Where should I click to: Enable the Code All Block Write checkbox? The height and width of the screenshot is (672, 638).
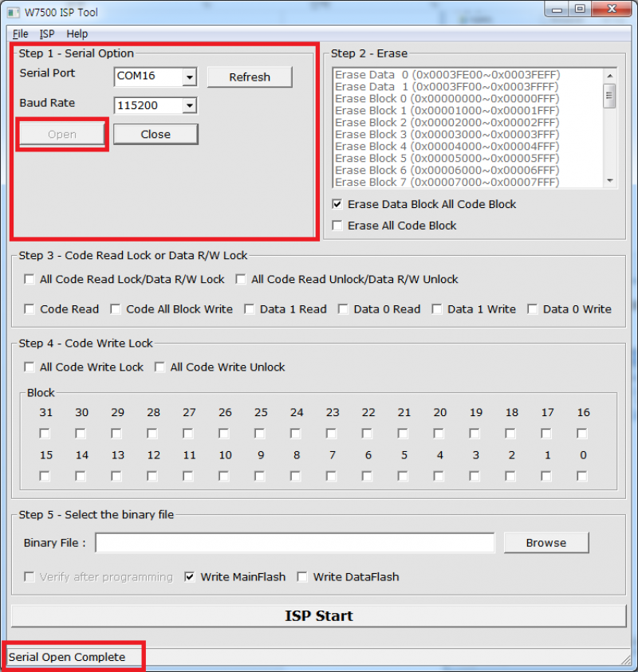point(116,309)
